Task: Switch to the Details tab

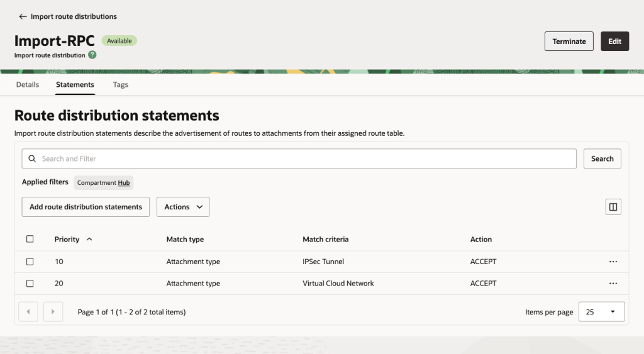Action: pos(28,85)
